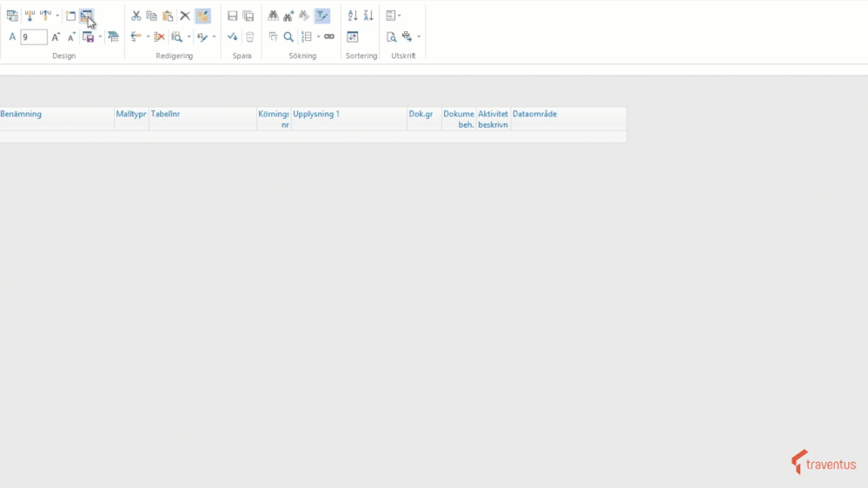Click the find in list magnifier icon
The image size is (868, 488).
click(x=176, y=37)
